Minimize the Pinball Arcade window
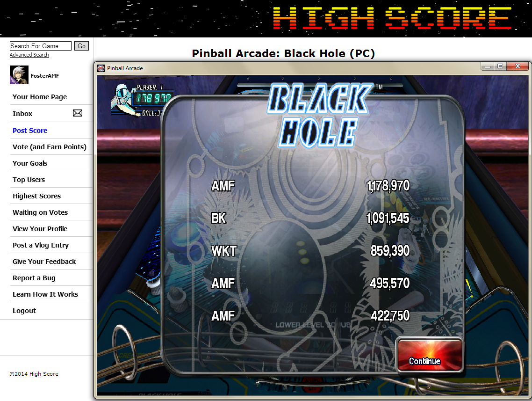Screen dimensions: 532x401 point(488,66)
